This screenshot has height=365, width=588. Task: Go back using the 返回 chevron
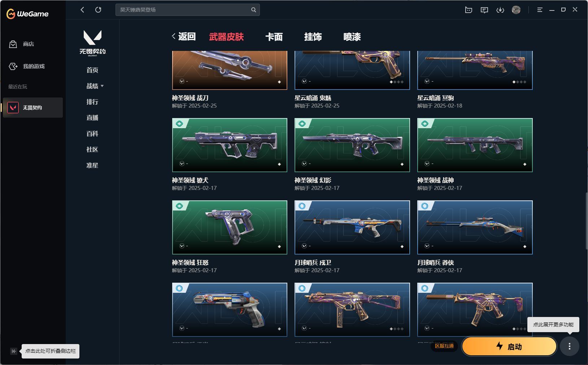click(x=183, y=36)
